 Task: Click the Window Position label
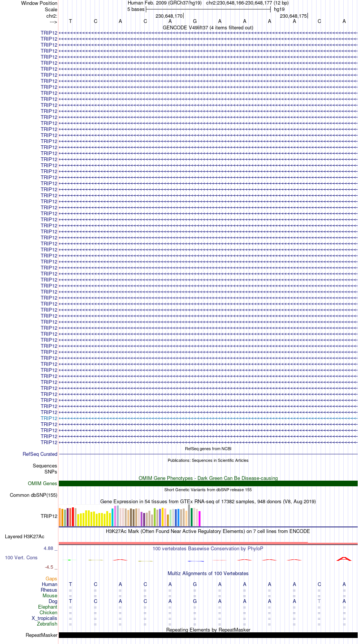pyautogui.click(x=39, y=3)
